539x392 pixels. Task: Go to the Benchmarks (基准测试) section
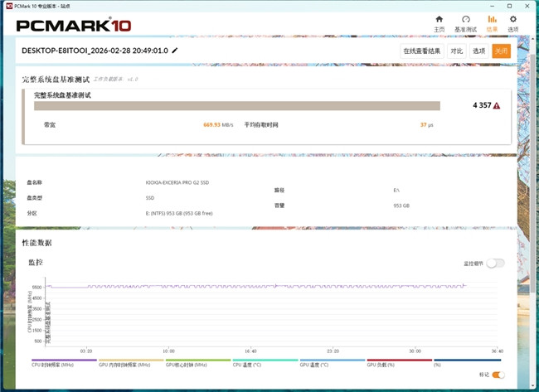click(466, 22)
